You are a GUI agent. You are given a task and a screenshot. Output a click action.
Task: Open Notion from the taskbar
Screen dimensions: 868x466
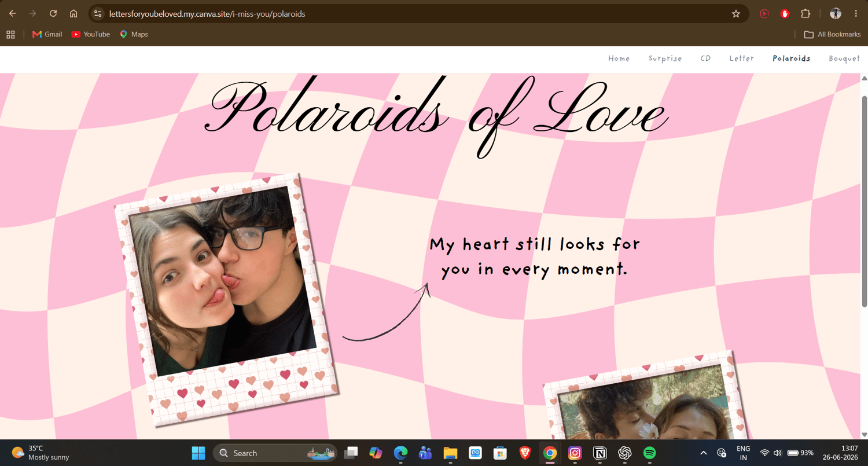[x=599, y=453]
